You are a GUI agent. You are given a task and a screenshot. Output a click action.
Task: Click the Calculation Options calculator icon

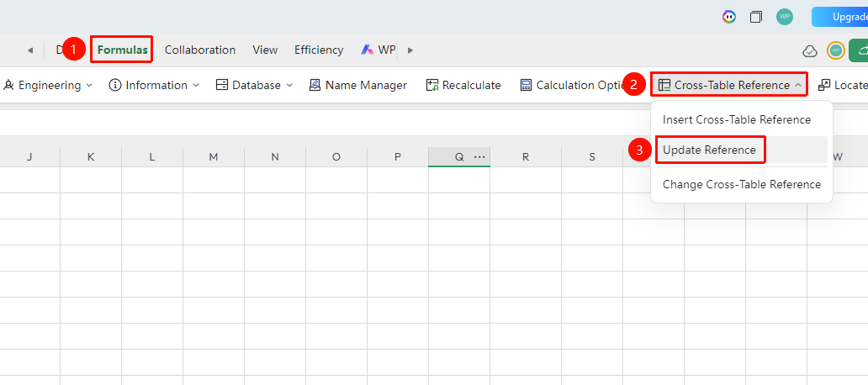[526, 85]
